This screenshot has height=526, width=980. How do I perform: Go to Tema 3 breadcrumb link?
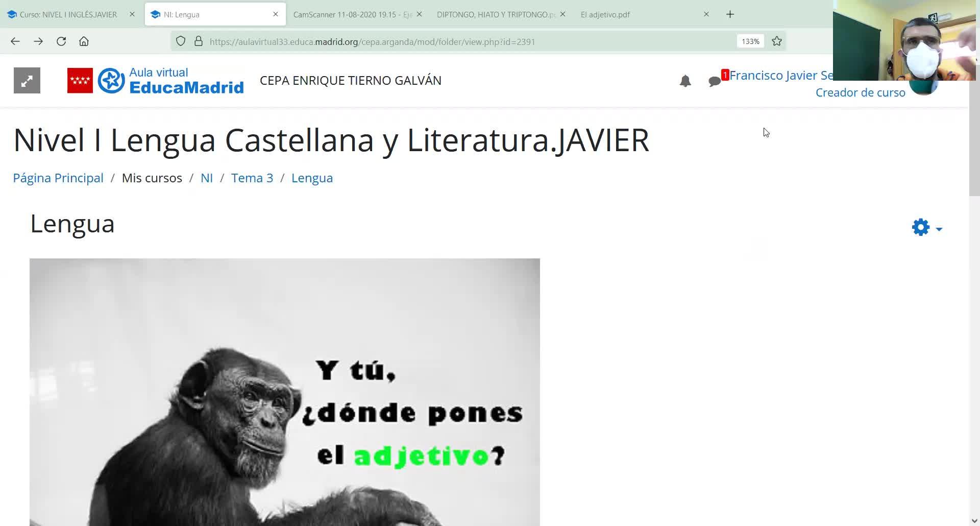pos(252,178)
